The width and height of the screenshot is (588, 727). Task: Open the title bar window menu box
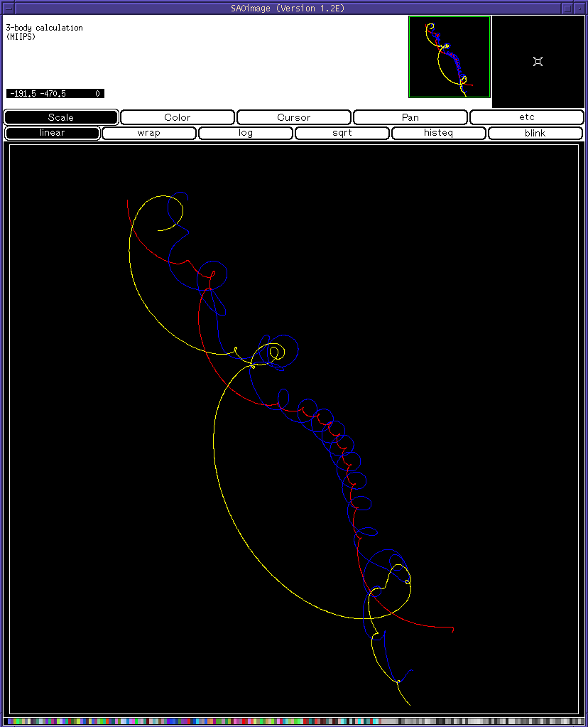(x=7, y=8)
